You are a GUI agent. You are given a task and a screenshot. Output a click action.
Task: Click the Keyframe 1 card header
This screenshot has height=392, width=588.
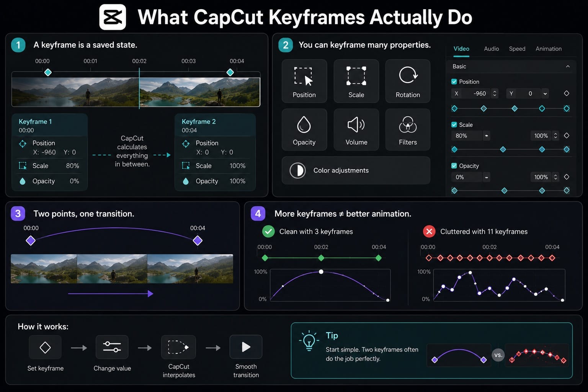[x=50, y=126]
